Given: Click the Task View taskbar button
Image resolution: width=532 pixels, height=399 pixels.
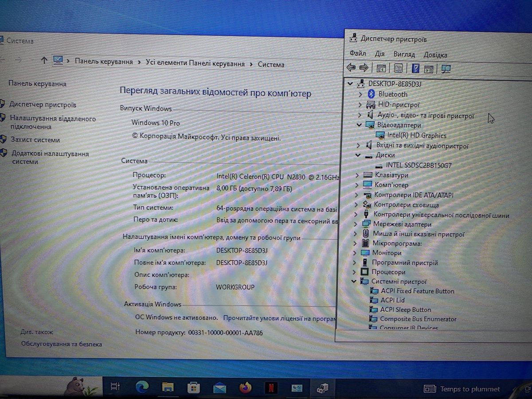Looking at the screenshot, I should click(115, 387).
